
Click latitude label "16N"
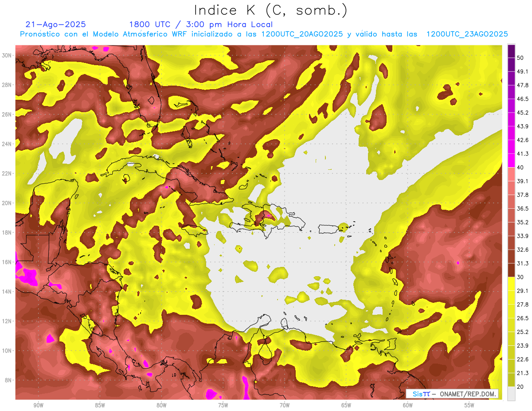[8, 262]
